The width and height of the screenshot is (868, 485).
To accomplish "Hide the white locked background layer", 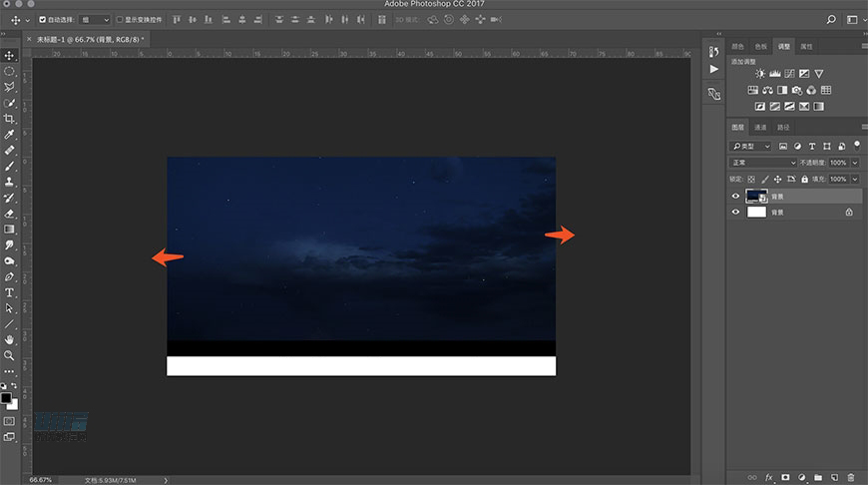I will 735,212.
